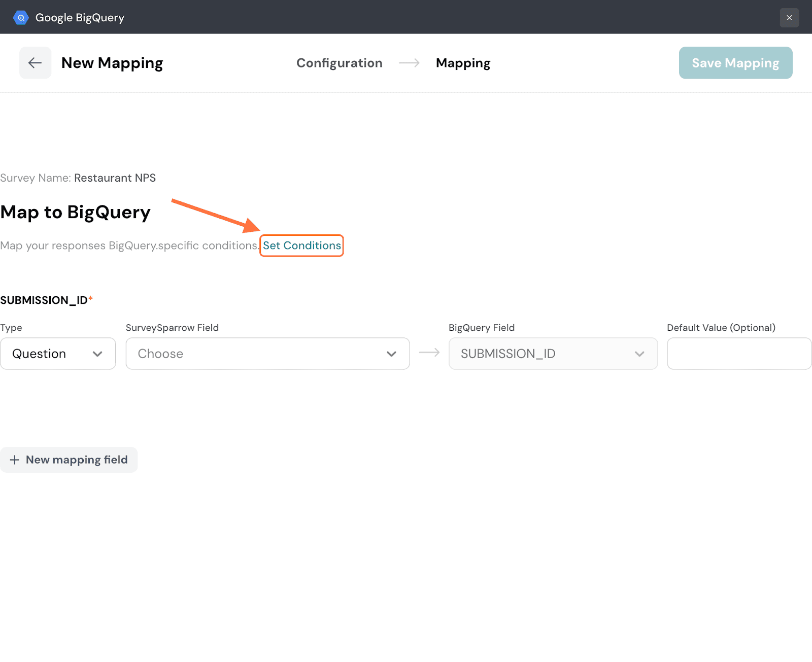Click the arrow between SurveySparrow and BigQuery fields
This screenshot has width=812, height=662.
click(x=429, y=353)
